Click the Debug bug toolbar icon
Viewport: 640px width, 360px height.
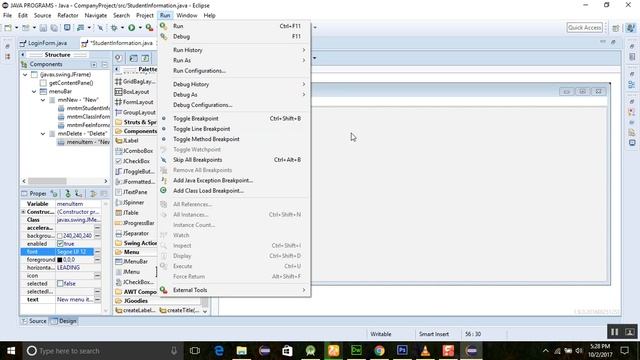click(x=114, y=27)
